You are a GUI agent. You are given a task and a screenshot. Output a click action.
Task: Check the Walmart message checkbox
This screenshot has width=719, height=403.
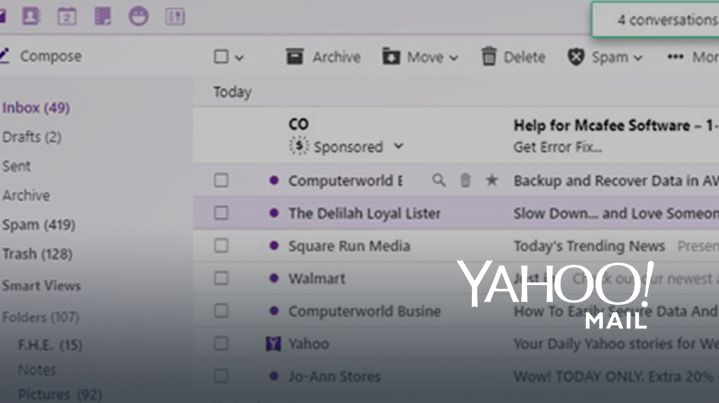click(221, 278)
